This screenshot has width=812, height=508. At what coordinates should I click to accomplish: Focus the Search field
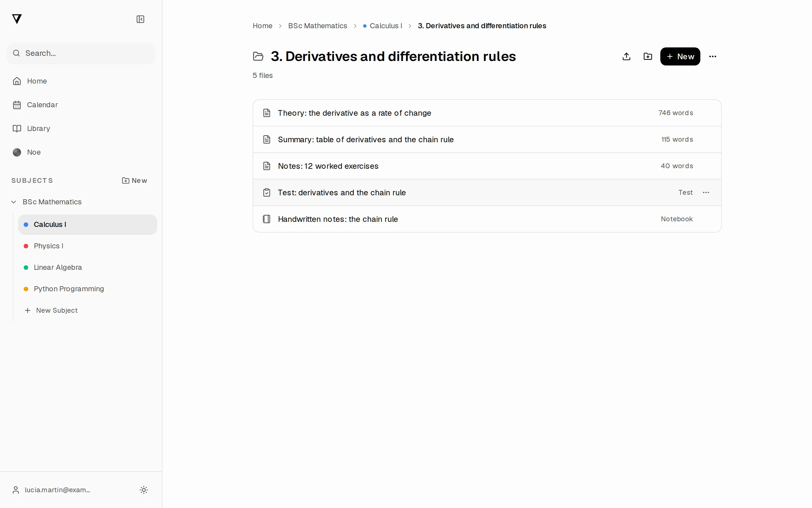pos(81,53)
